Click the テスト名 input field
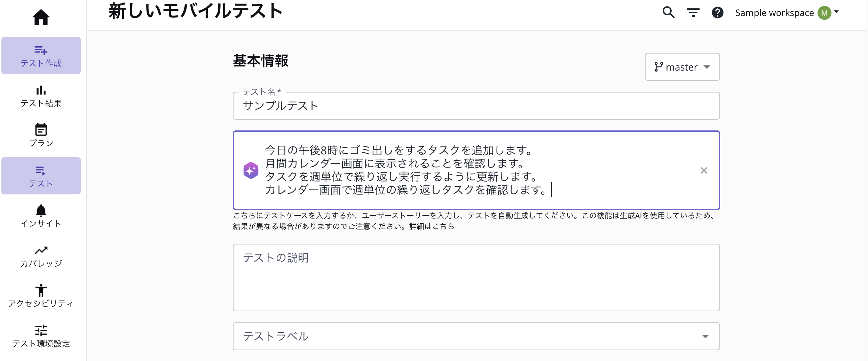Image resolution: width=868 pixels, height=361 pixels. pyautogui.click(x=476, y=106)
